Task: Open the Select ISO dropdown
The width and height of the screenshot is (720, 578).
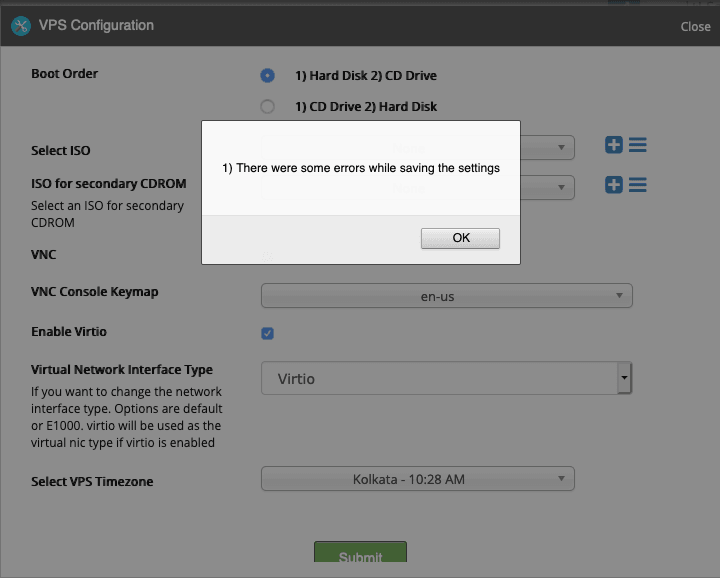Action: point(548,148)
